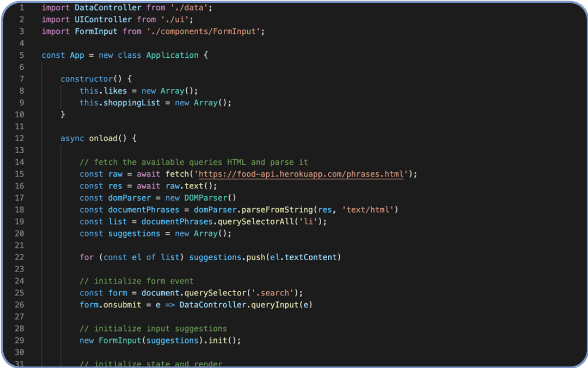
Task: Select line number 1 in the gutter
Action: [22, 8]
